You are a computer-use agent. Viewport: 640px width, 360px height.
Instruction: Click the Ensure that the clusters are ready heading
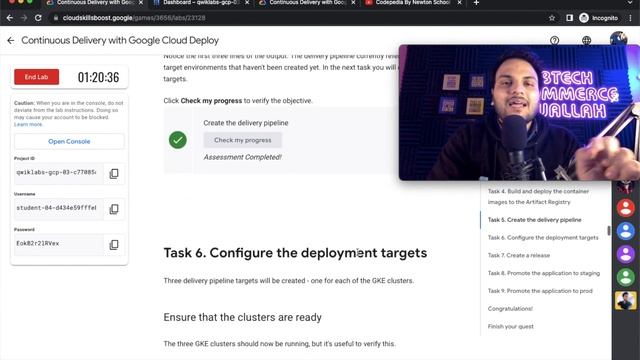242,317
